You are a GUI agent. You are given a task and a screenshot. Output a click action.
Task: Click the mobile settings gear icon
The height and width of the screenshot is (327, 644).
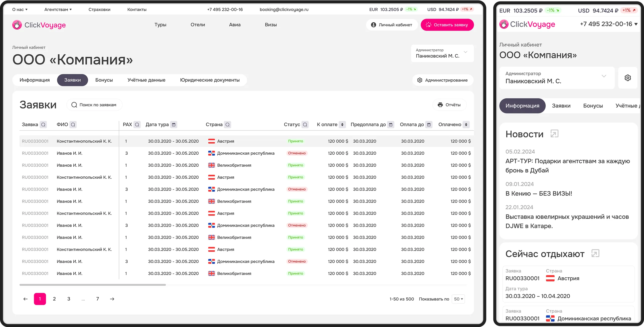click(x=627, y=78)
